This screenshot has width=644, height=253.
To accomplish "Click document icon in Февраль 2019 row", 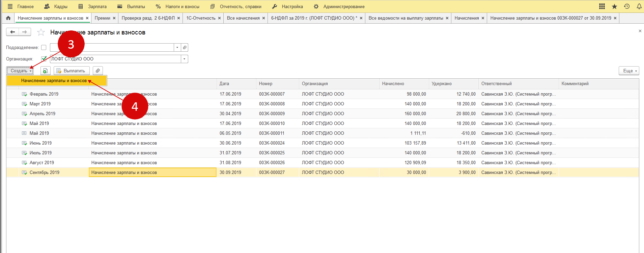I will 24,94.
